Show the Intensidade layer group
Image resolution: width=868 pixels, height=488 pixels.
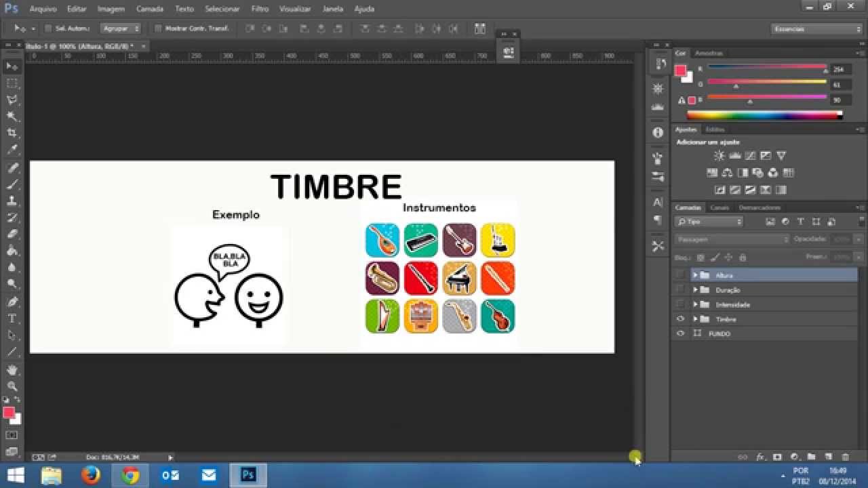coord(680,304)
